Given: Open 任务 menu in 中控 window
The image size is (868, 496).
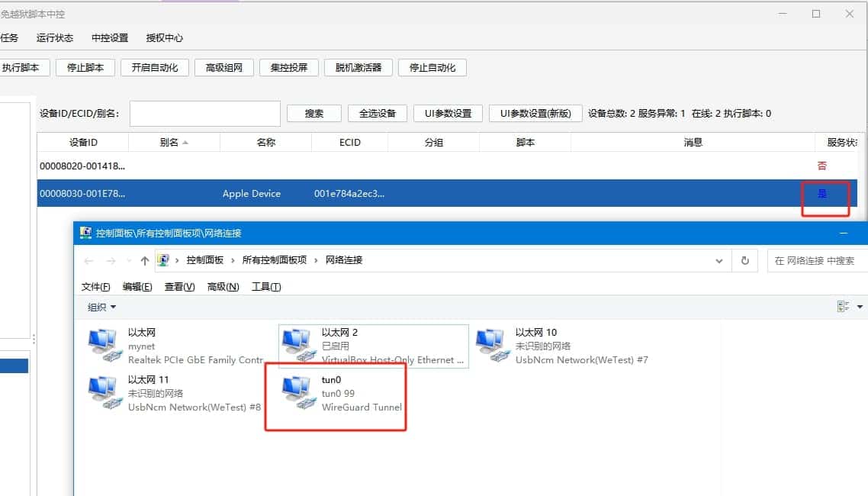Looking at the screenshot, I should (x=9, y=37).
